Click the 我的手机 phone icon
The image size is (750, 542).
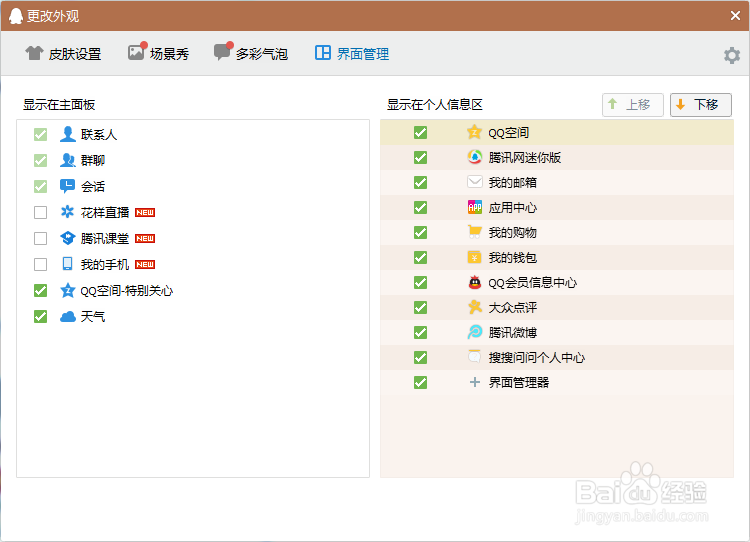(x=67, y=264)
